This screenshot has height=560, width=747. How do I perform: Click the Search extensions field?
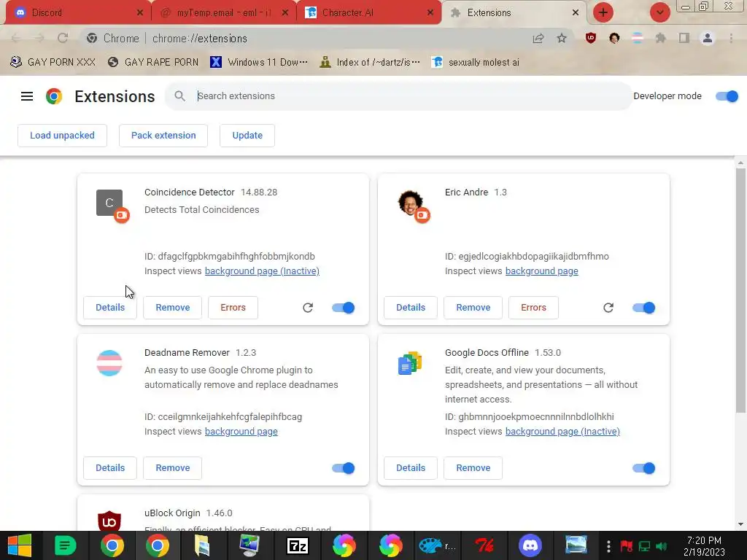click(398, 96)
